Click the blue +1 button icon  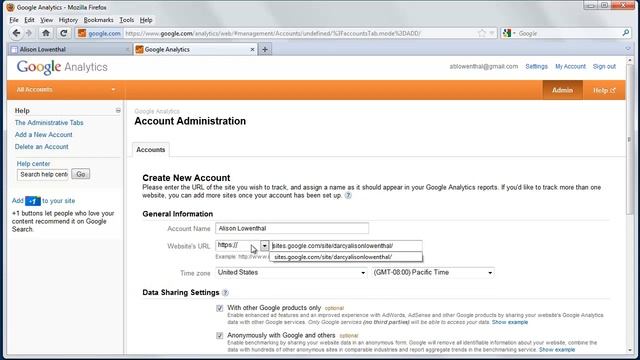33,201
